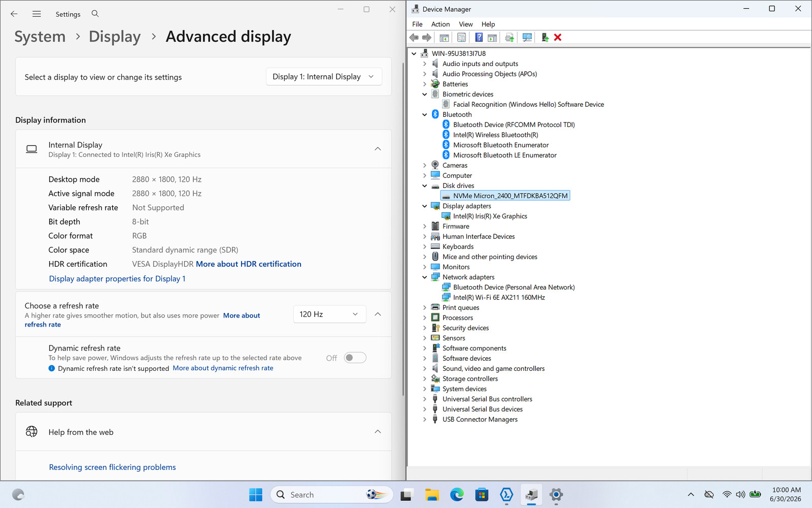Click the Forward arrow in Device Manager toolbar
The image size is (812, 508).
tap(427, 38)
